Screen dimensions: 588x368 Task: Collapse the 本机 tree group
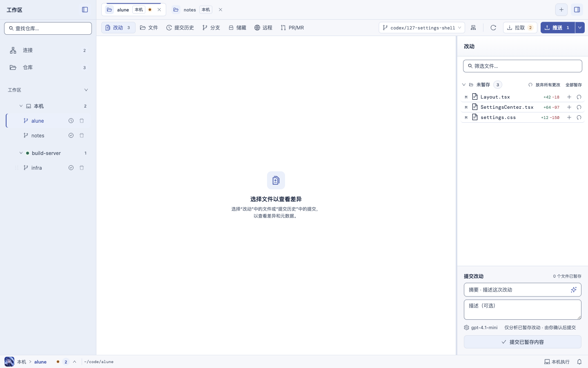(21, 106)
